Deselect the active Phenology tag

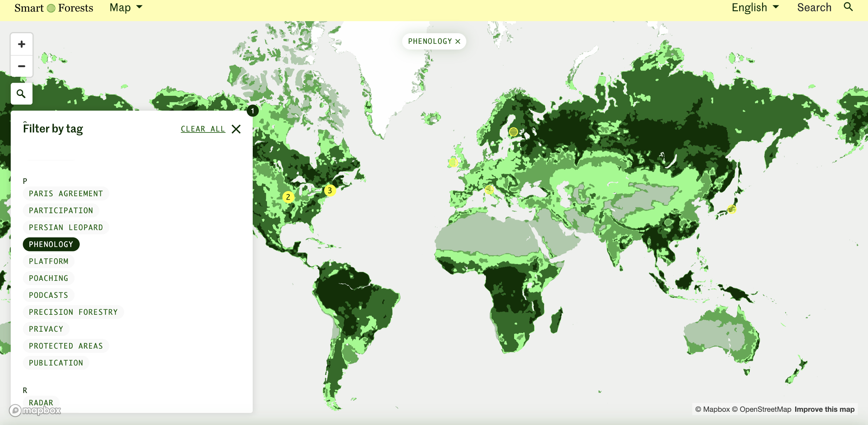coord(51,244)
